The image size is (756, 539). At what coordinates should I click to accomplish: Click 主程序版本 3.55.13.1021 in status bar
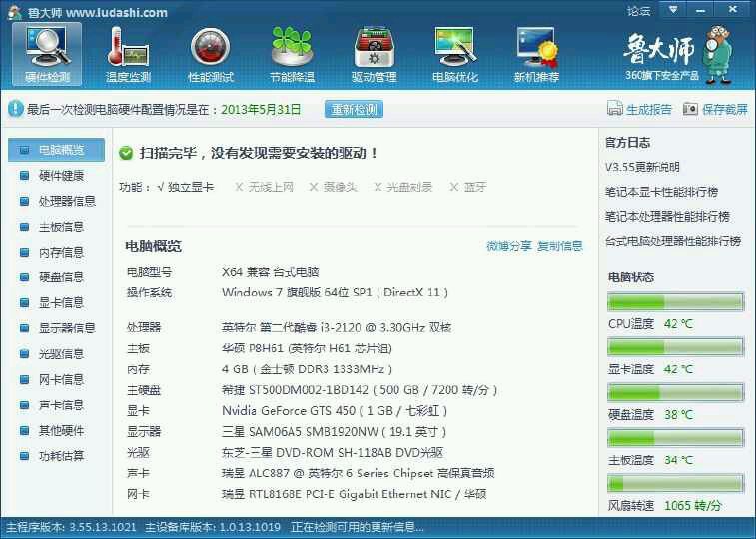[71, 527]
